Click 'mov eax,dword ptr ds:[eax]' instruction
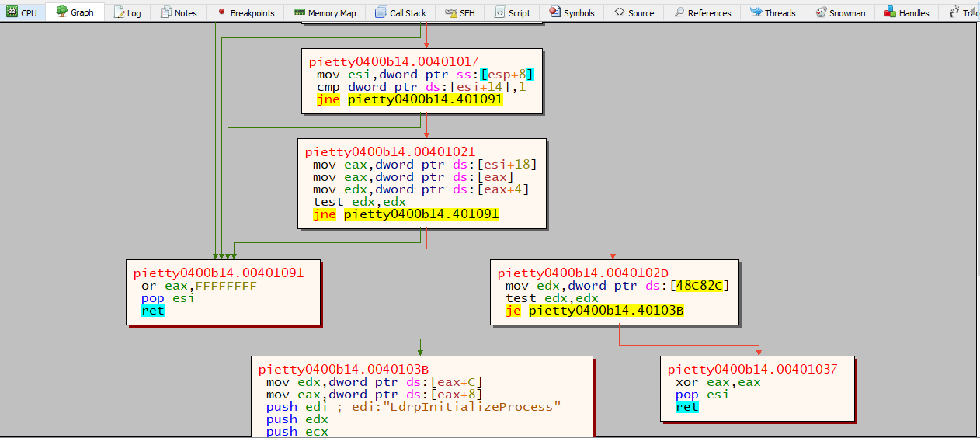This screenshot has height=438, width=980. 413,177
